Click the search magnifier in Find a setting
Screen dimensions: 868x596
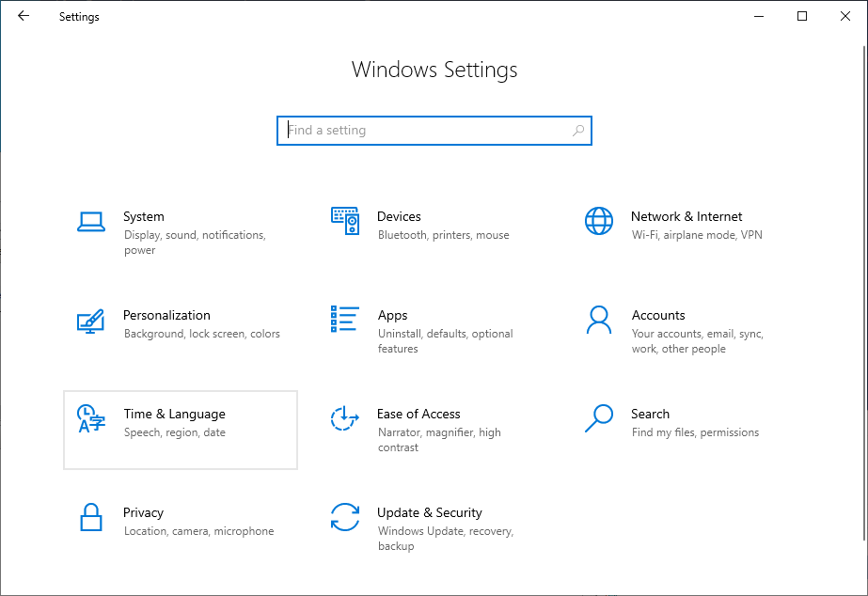pos(578,131)
